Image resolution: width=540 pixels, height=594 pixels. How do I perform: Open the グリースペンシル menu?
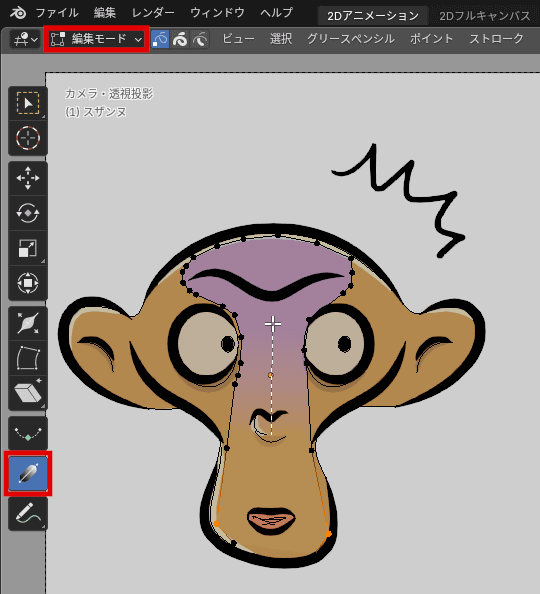[x=351, y=39]
